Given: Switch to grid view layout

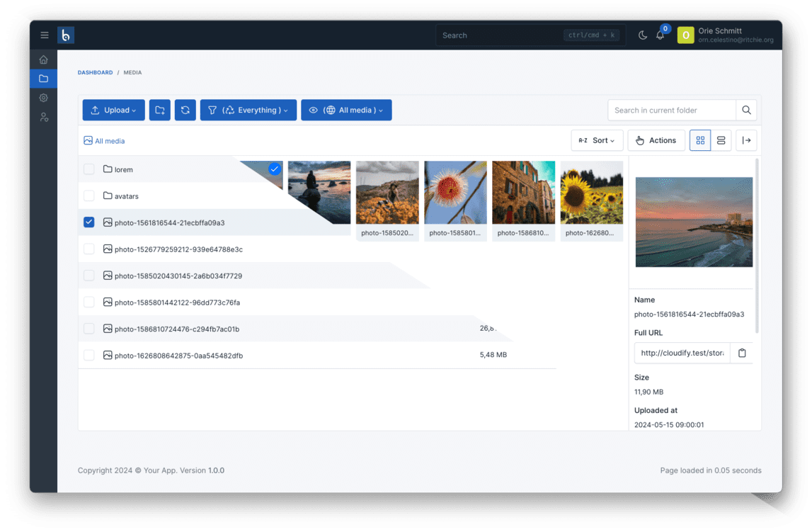Looking at the screenshot, I should tap(700, 140).
